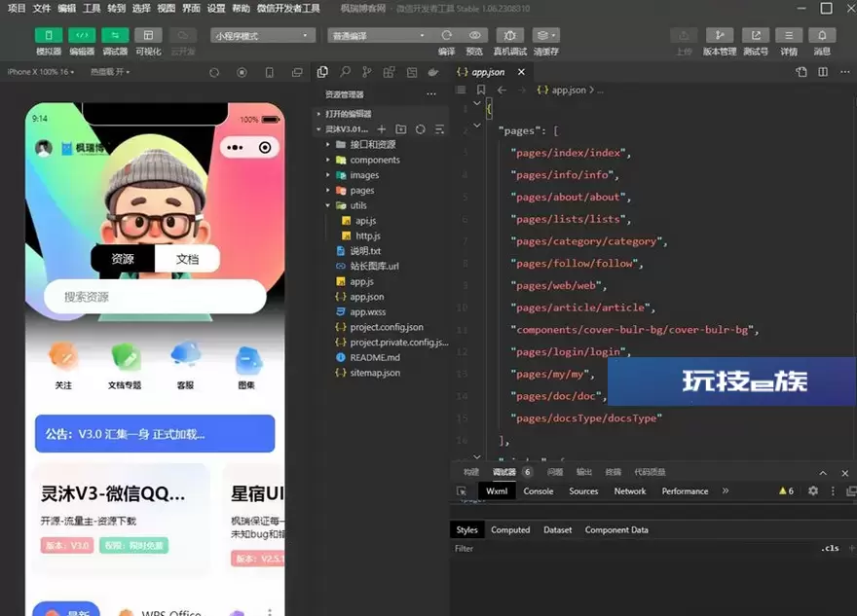Open the 热重载 hot reload dropdown

coord(110,72)
